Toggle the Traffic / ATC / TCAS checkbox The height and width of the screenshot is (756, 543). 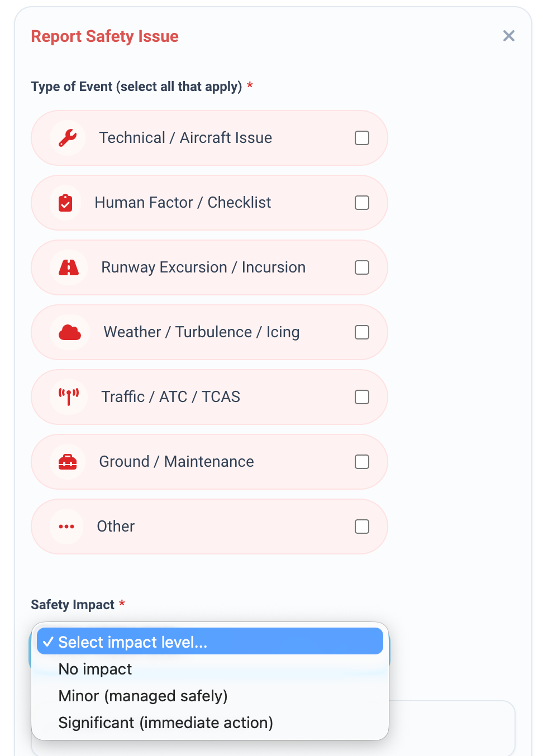tap(362, 397)
